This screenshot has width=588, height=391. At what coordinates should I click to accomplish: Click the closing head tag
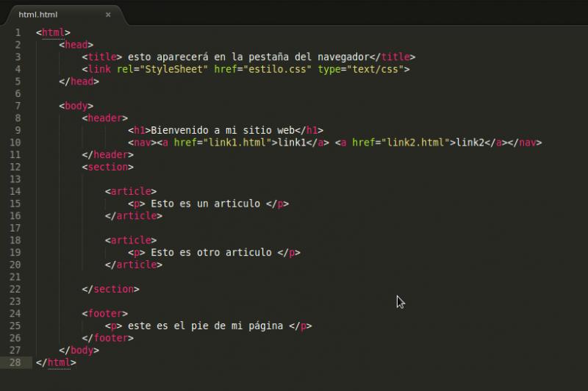pos(79,82)
